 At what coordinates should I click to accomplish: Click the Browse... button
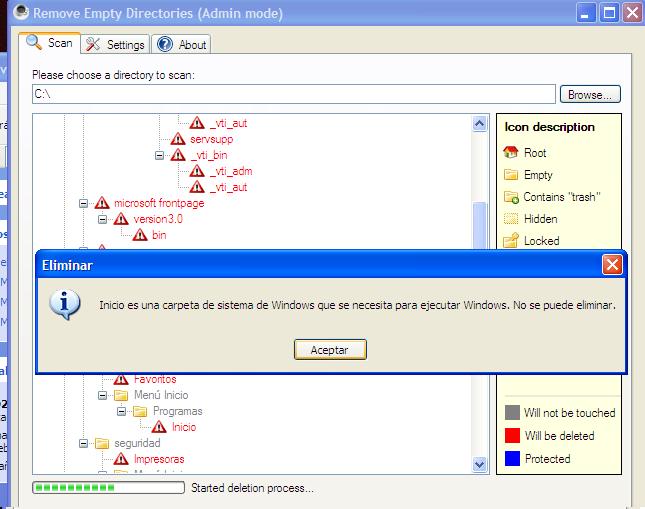pyautogui.click(x=590, y=95)
